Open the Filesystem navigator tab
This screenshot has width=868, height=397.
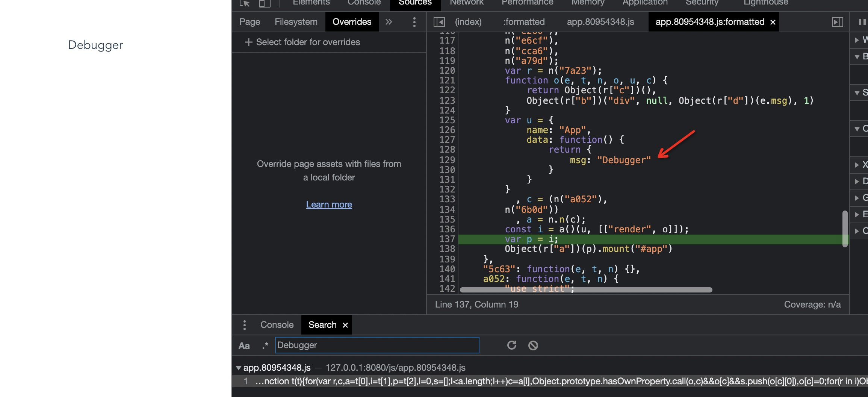[296, 22]
